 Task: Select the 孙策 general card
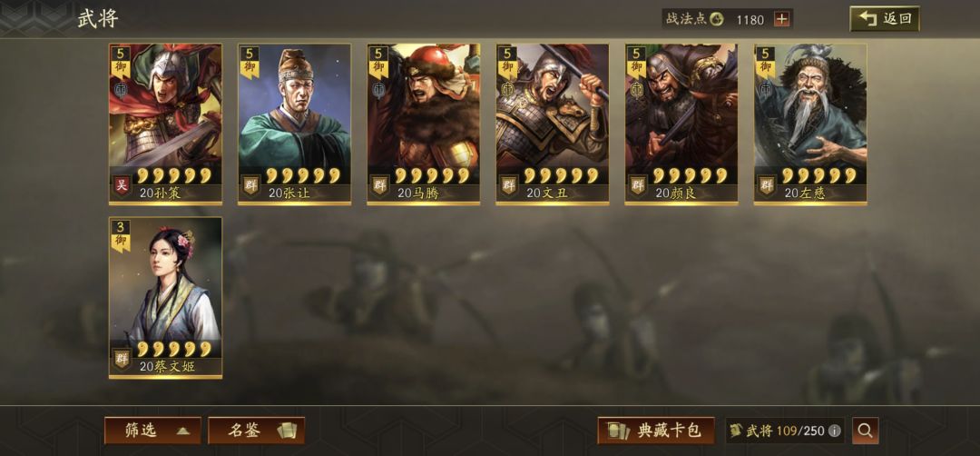pyautogui.click(x=166, y=124)
